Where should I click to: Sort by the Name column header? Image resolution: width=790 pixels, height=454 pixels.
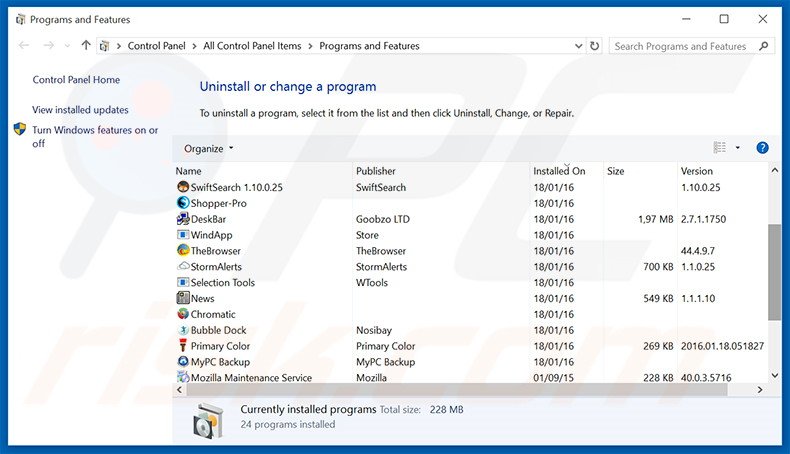coord(188,171)
